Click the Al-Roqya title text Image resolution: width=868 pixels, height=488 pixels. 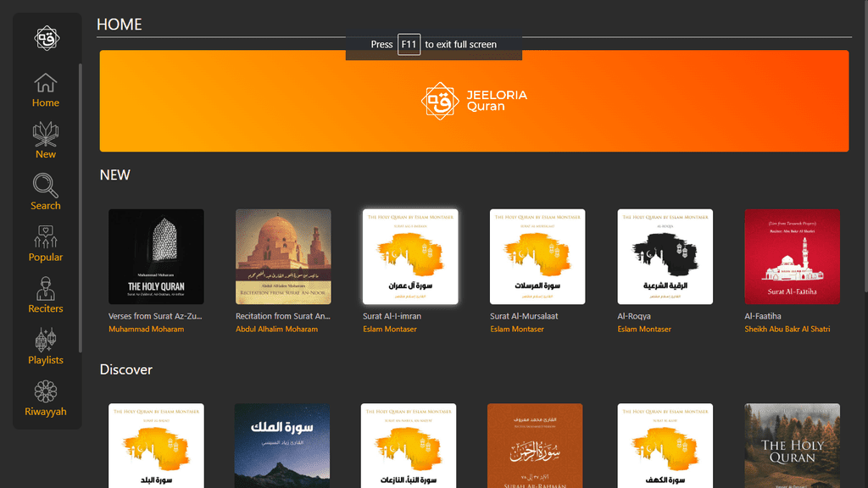tap(634, 317)
